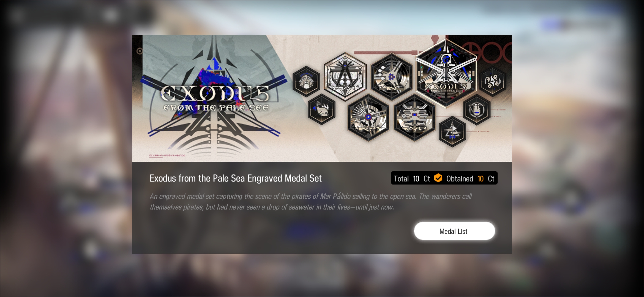Click the large Exodus title hexagon medal
Screen dimensions: 644x297
click(x=446, y=73)
